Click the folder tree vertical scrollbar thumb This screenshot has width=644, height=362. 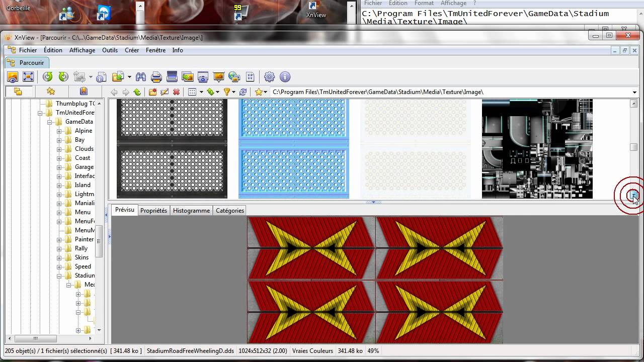click(99, 242)
